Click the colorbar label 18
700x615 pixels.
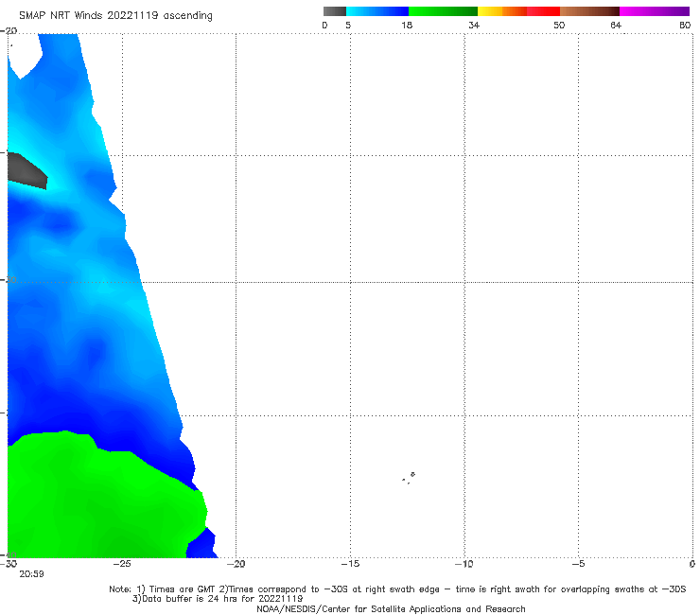pos(407,26)
